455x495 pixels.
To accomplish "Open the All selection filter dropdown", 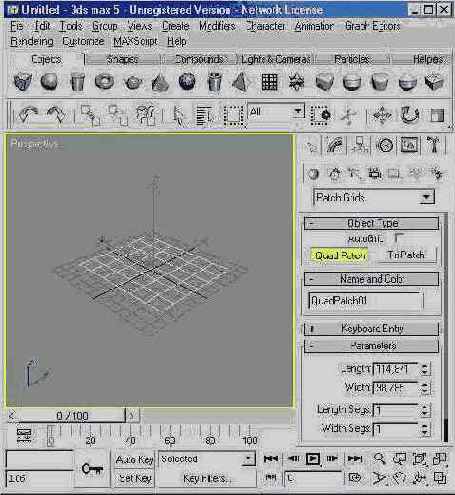I will tap(298, 111).
